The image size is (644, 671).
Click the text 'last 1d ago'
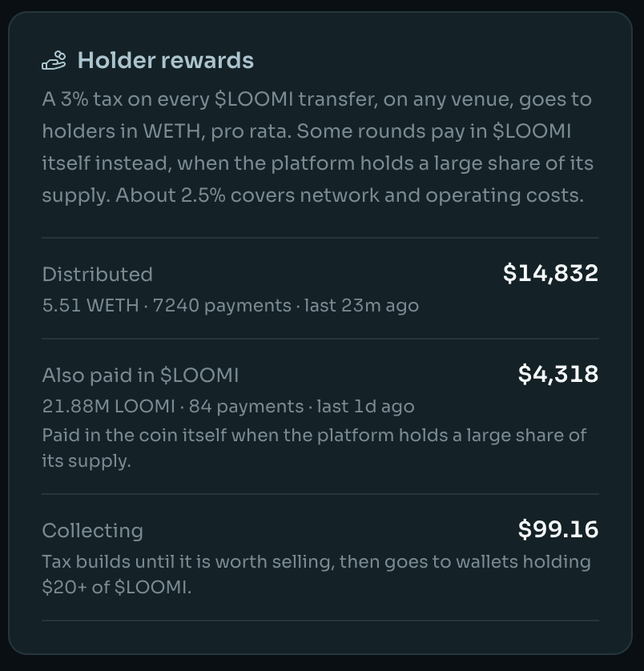[366, 406]
